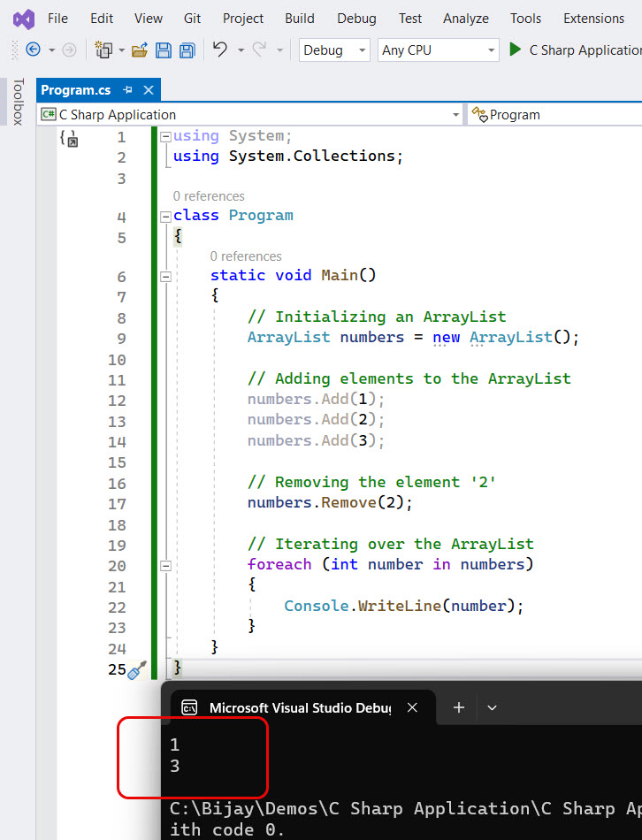Open the redo history dropdown arrow
The image size is (642, 840).
click(x=279, y=50)
